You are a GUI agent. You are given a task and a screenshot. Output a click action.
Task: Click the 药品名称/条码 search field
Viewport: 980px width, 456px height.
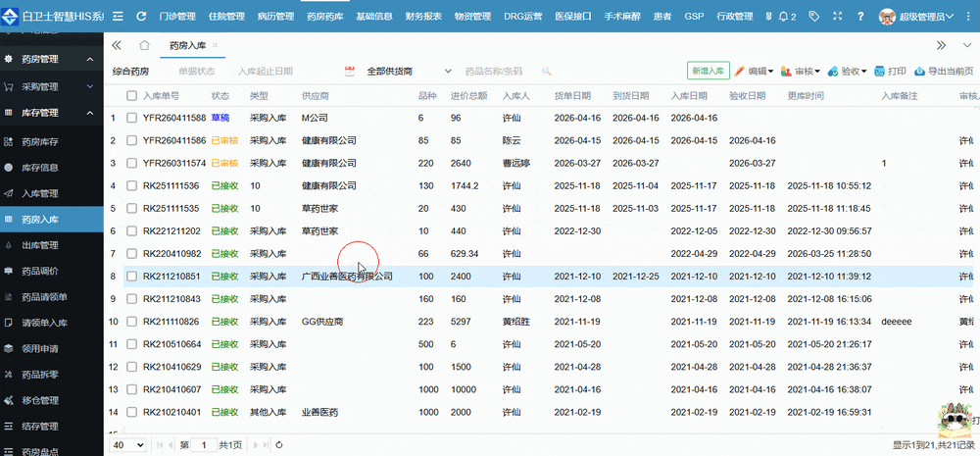495,72
